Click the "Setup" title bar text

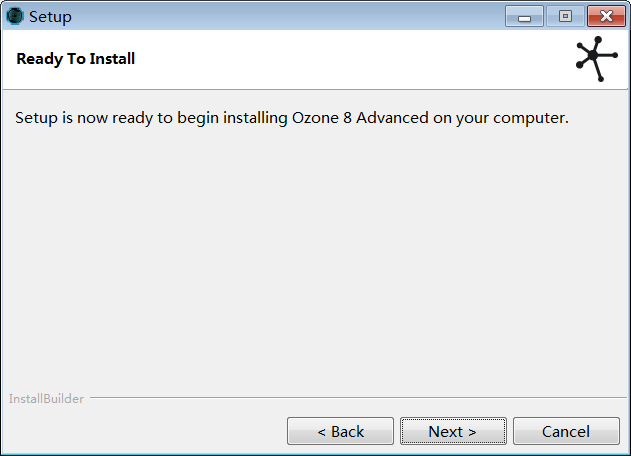click(x=50, y=17)
